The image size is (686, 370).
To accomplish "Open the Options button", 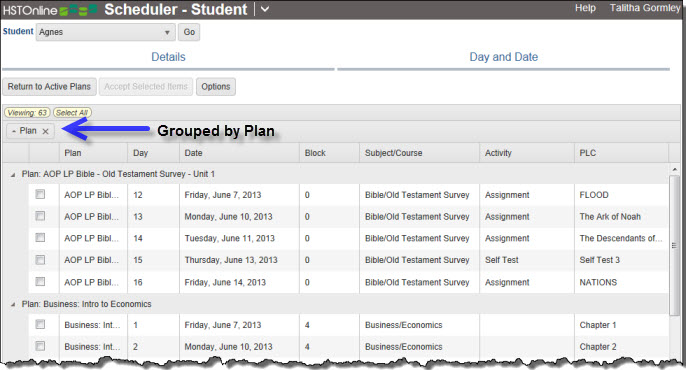I will (x=216, y=87).
